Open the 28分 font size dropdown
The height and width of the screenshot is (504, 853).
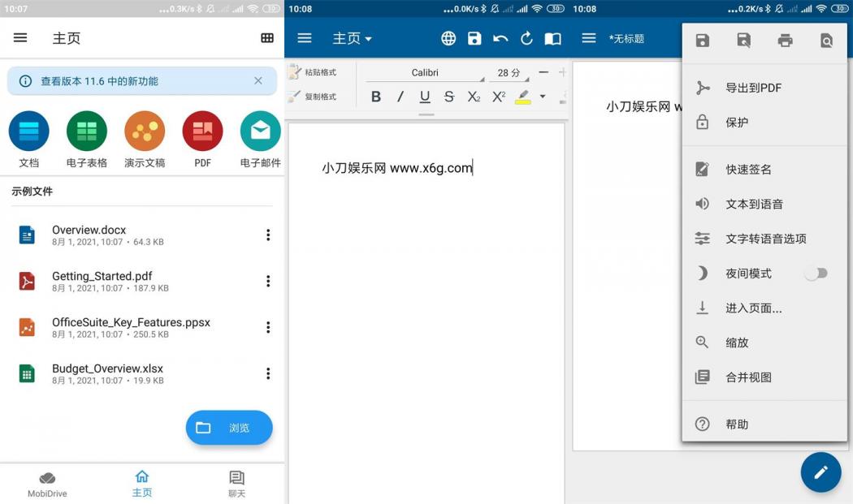pyautogui.click(x=509, y=72)
